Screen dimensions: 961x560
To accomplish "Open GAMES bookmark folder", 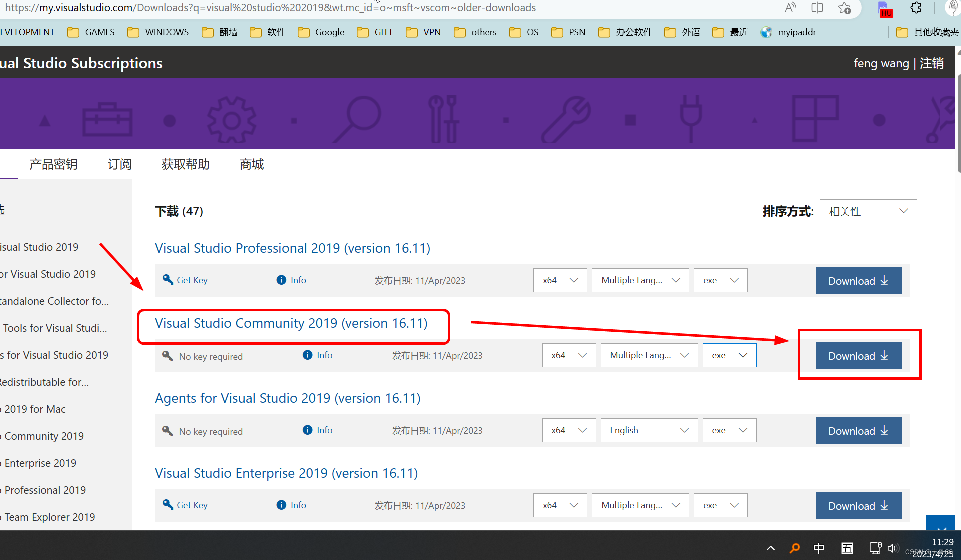I will (x=91, y=32).
